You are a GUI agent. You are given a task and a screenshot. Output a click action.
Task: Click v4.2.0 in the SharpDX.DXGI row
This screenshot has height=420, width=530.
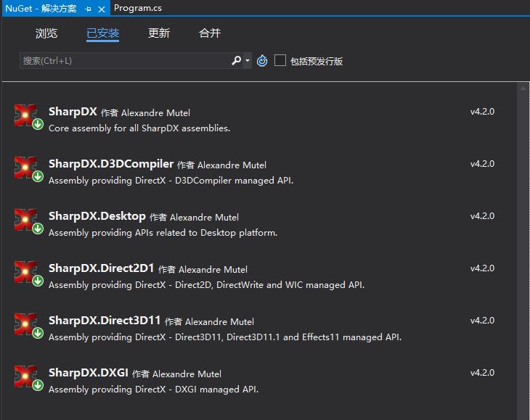click(x=482, y=373)
